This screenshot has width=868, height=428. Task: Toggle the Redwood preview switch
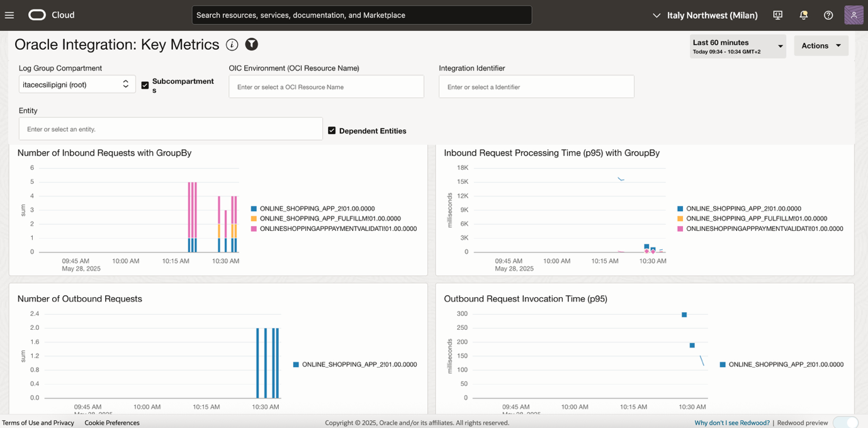coord(845,422)
